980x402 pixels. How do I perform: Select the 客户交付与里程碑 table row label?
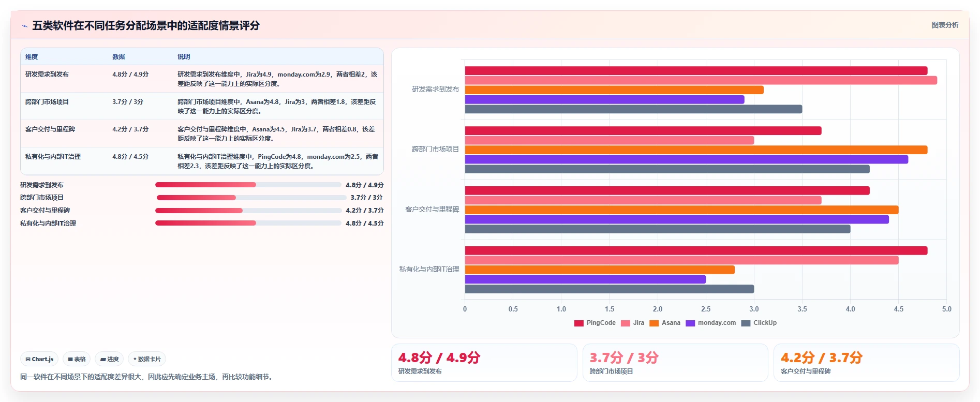coord(50,129)
